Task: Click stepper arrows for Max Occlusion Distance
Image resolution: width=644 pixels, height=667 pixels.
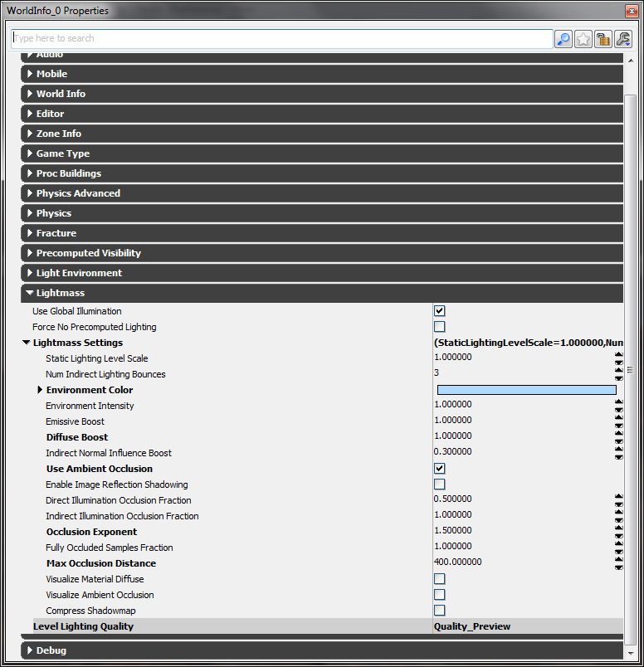Action: 618,563
